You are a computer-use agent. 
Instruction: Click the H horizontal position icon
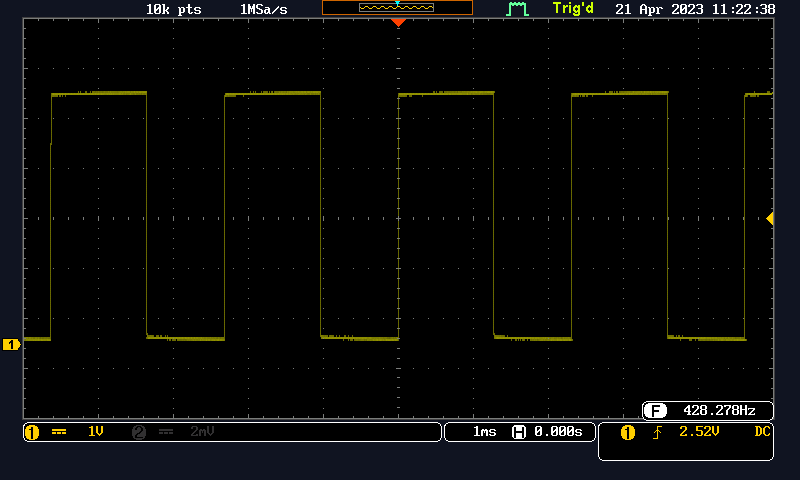coord(519,432)
